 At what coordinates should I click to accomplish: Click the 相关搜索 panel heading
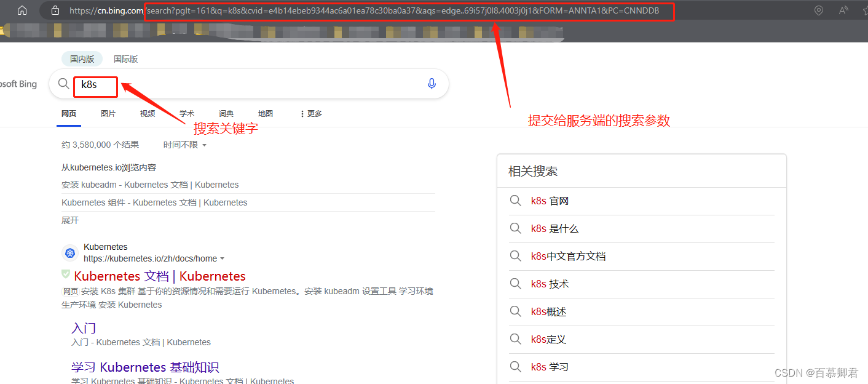533,171
